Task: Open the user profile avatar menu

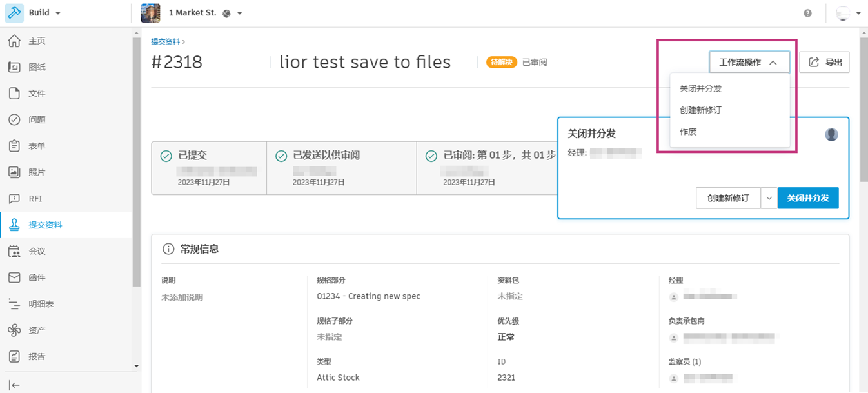Action: 847,14
